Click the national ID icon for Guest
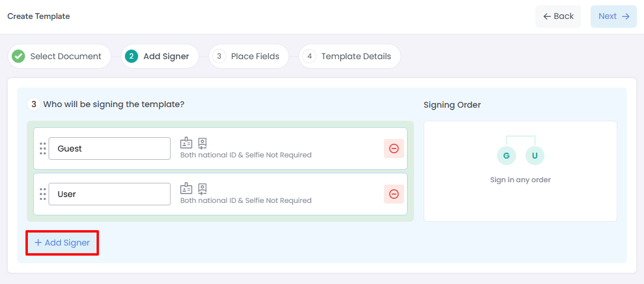This screenshot has height=284, width=644. click(x=186, y=143)
